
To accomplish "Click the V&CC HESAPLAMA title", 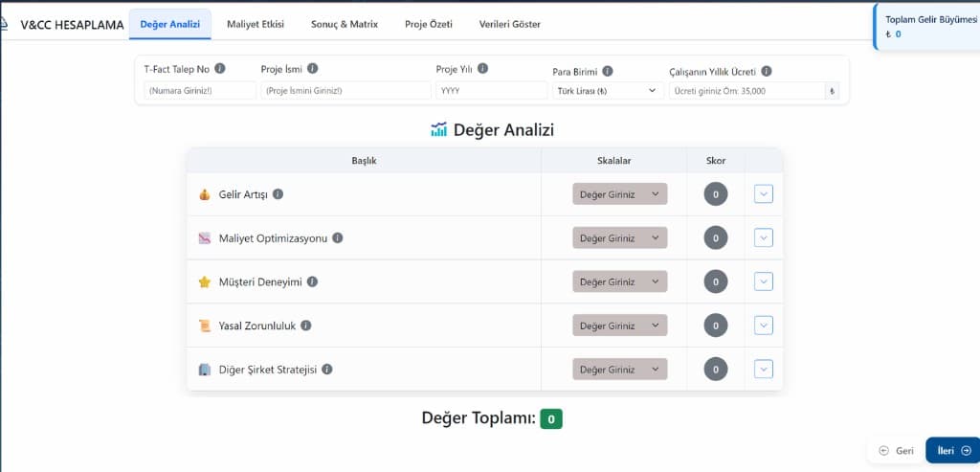I will (72, 25).
